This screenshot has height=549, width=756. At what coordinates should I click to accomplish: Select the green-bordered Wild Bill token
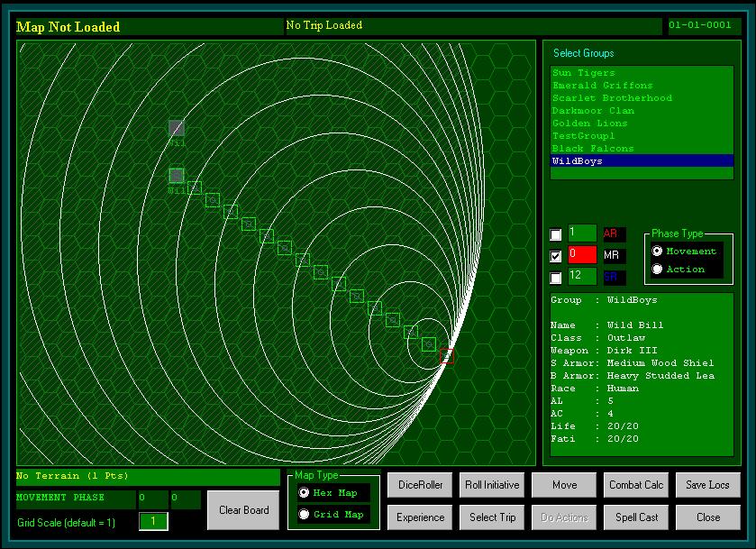click(x=177, y=176)
